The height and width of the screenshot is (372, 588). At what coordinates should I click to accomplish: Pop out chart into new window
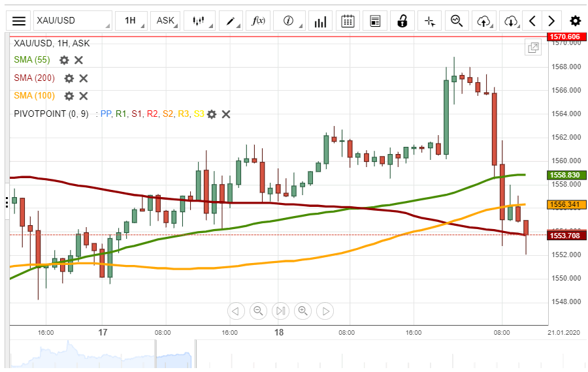click(x=533, y=48)
